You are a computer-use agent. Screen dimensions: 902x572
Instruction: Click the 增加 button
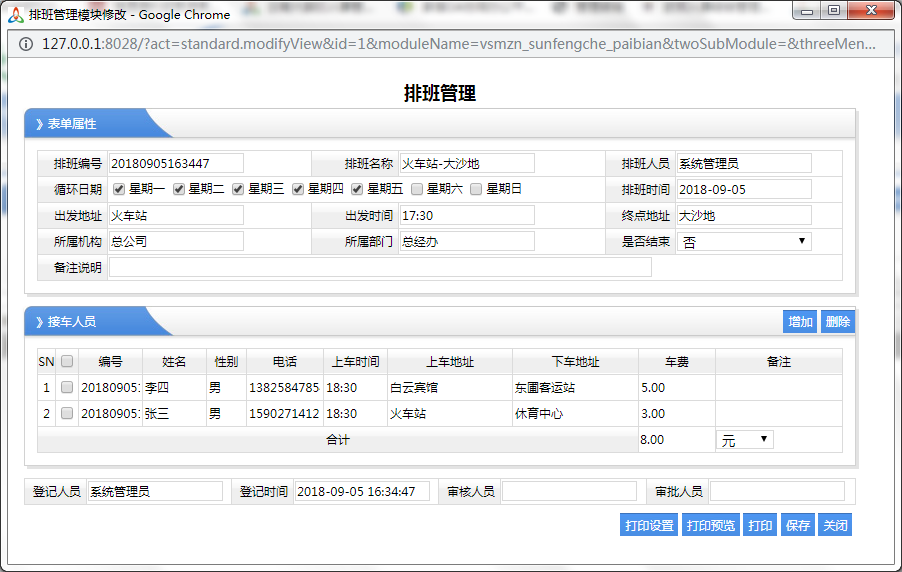pyautogui.click(x=800, y=322)
